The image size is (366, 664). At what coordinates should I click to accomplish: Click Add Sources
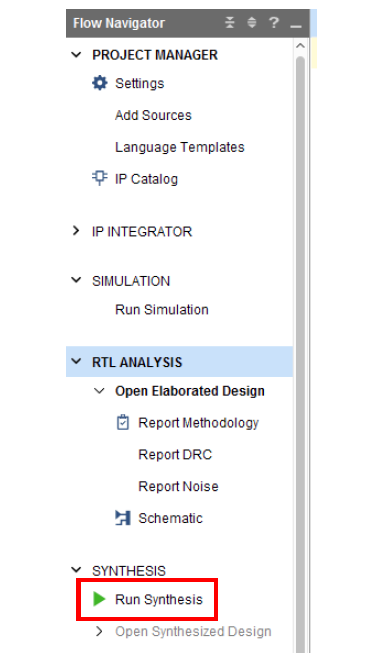(153, 115)
